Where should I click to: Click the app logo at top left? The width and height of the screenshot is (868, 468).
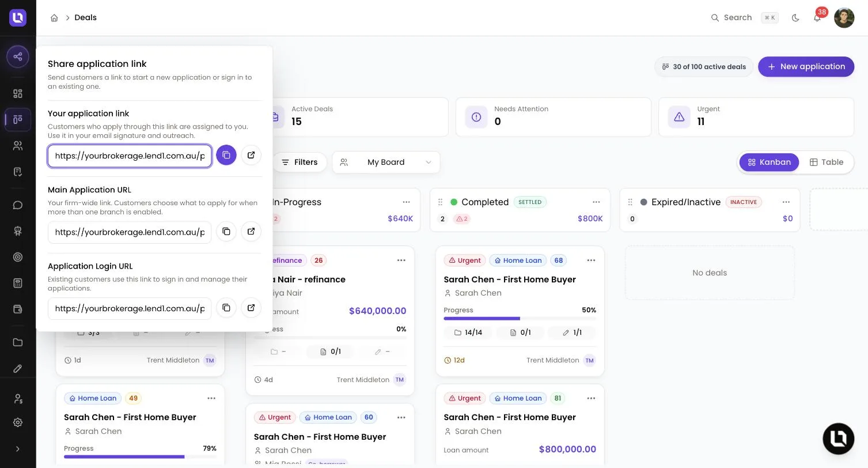(18, 18)
